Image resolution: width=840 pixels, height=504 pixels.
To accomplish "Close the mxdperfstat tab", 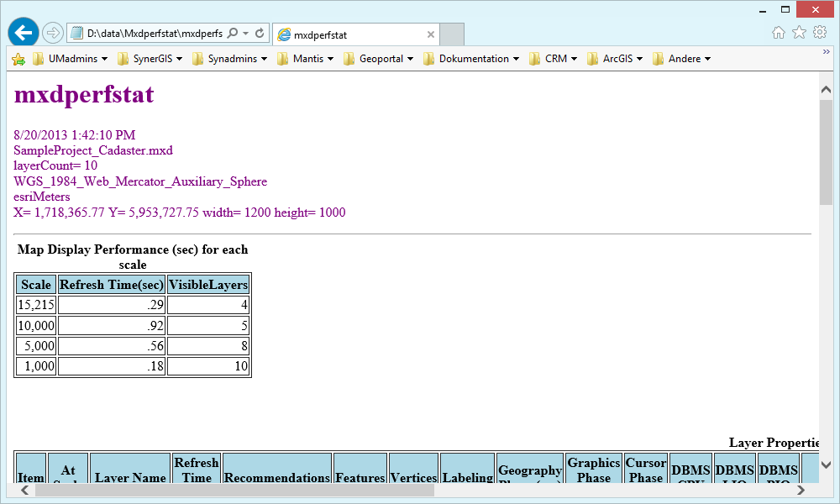I will 430,34.
